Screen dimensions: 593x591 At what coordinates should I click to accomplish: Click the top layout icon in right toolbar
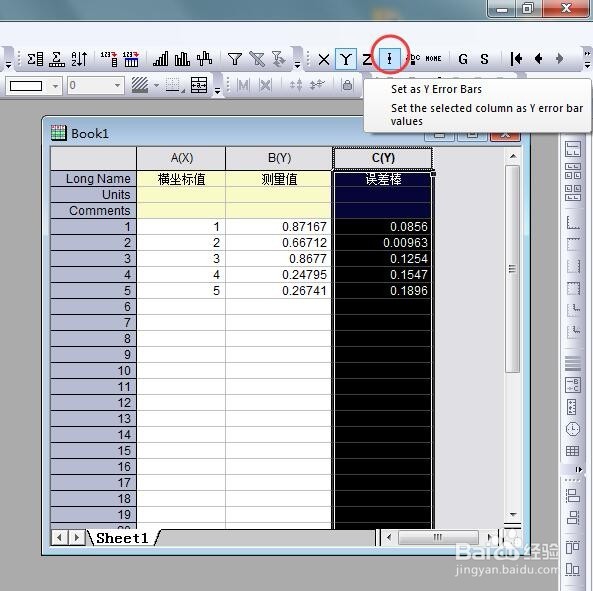coord(573,149)
